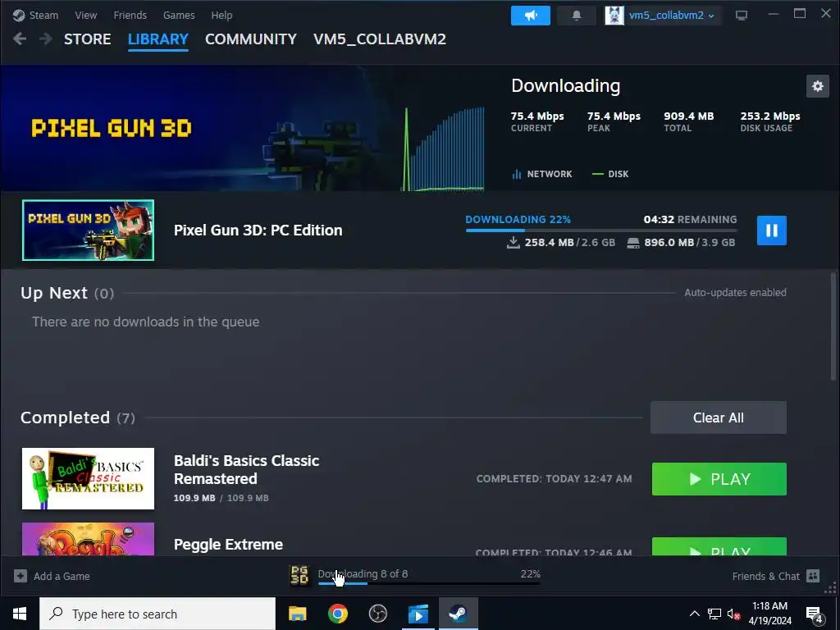This screenshot has width=840, height=630.
Task: Click the Pixel Gun 3D icon in status bar
Action: click(x=299, y=575)
